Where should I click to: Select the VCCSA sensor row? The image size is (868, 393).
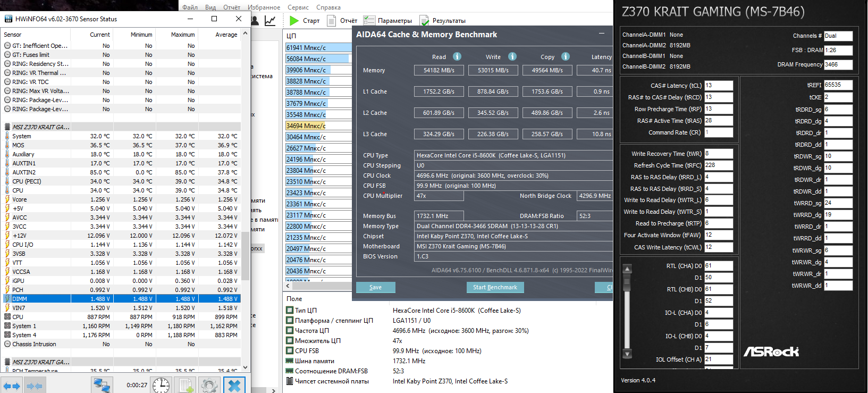[122, 272]
